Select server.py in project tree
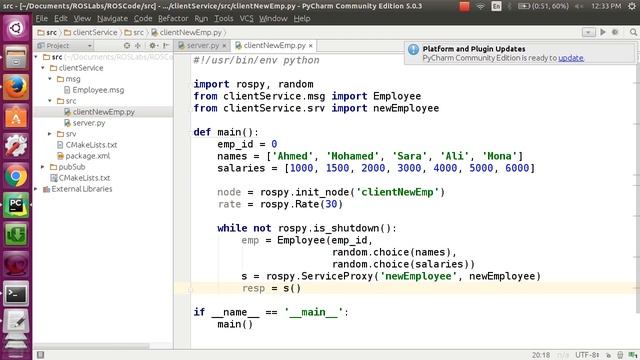Screen dimensions: 640x360 (x=84, y=123)
